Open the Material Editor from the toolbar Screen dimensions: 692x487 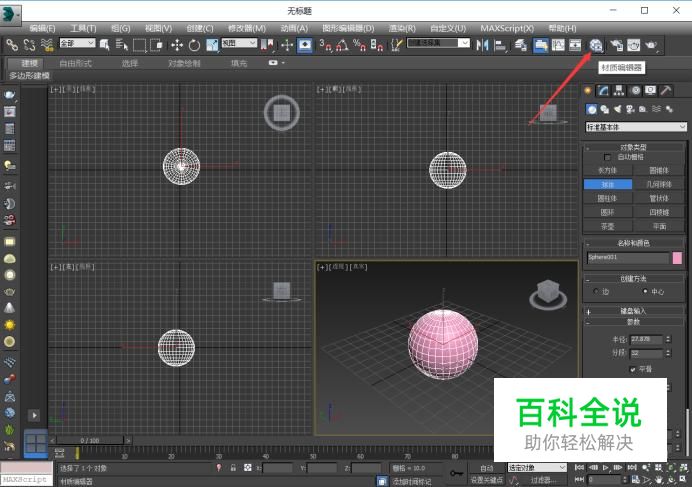596,45
